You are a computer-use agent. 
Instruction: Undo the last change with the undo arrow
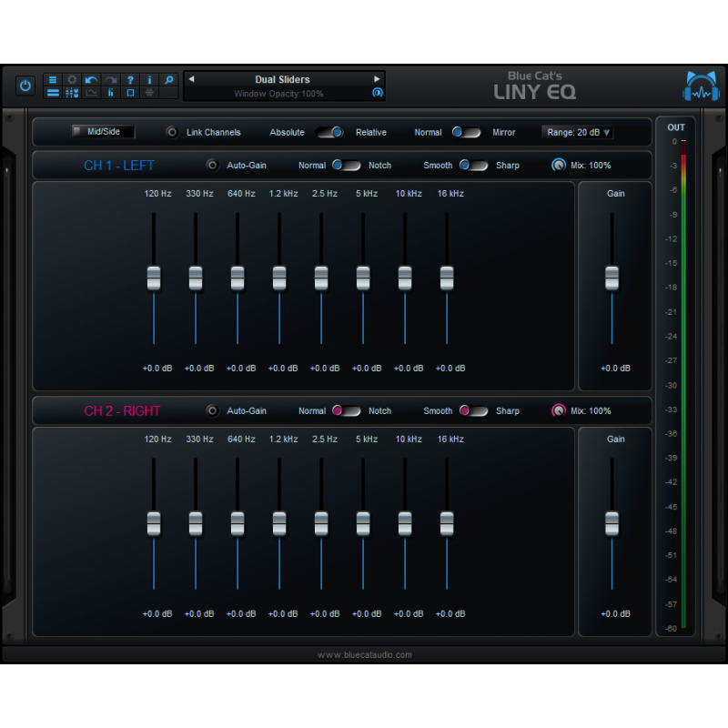point(91,79)
